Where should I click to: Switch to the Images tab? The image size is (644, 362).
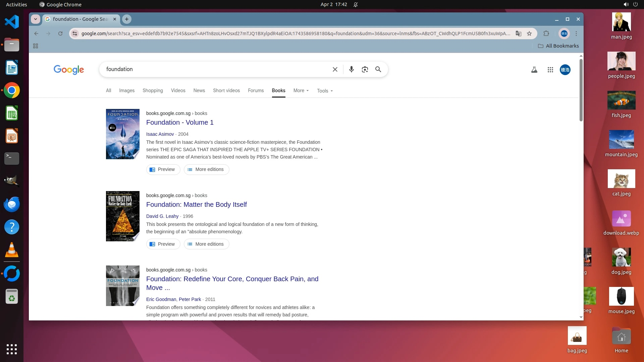tap(127, 90)
